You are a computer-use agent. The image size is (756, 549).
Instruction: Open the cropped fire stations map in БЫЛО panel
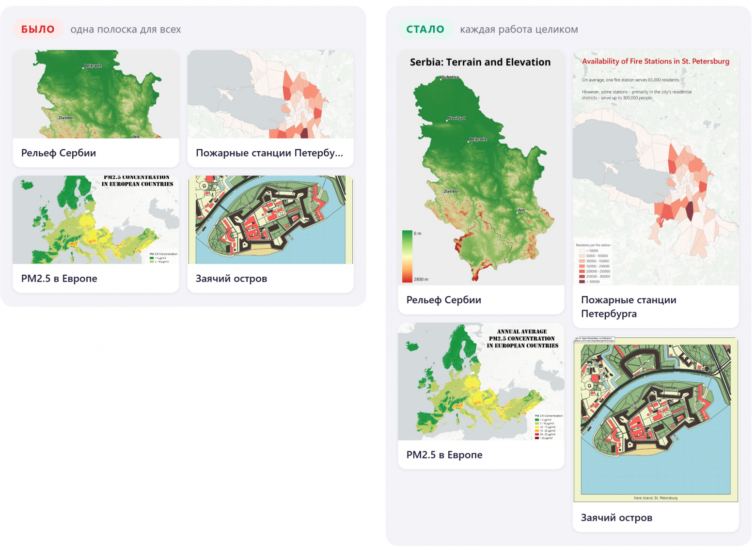pyautogui.click(x=270, y=94)
